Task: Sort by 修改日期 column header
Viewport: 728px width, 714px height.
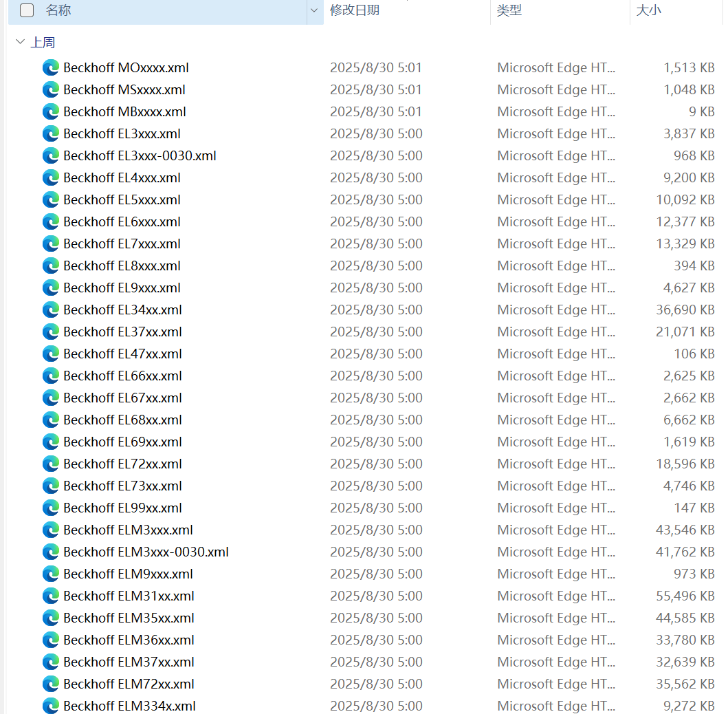Action: [x=355, y=10]
